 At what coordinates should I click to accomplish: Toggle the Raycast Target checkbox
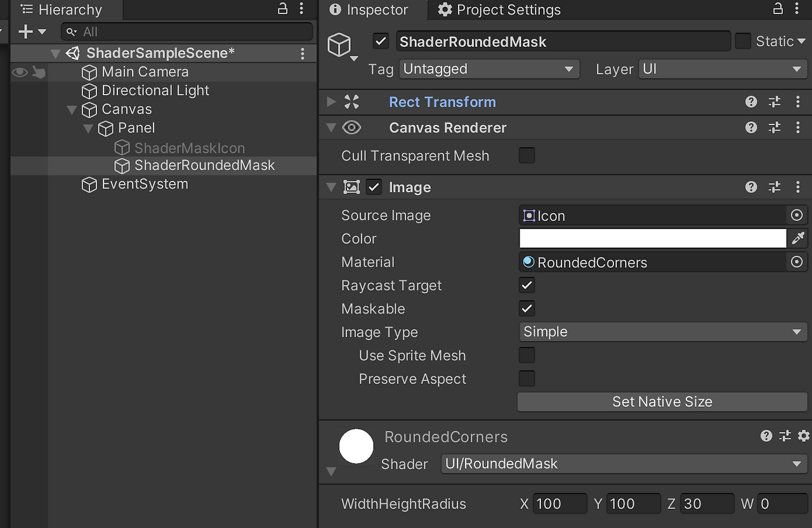[x=527, y=285]
